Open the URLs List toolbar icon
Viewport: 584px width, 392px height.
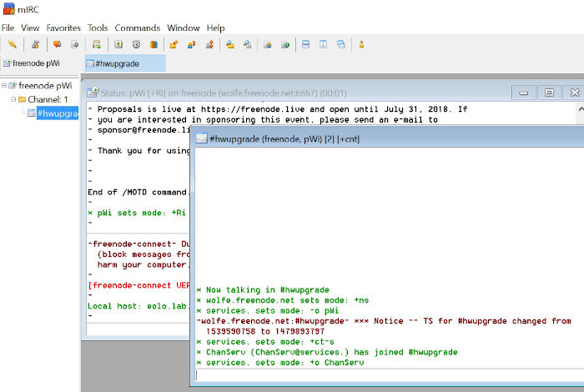(285, 45)
